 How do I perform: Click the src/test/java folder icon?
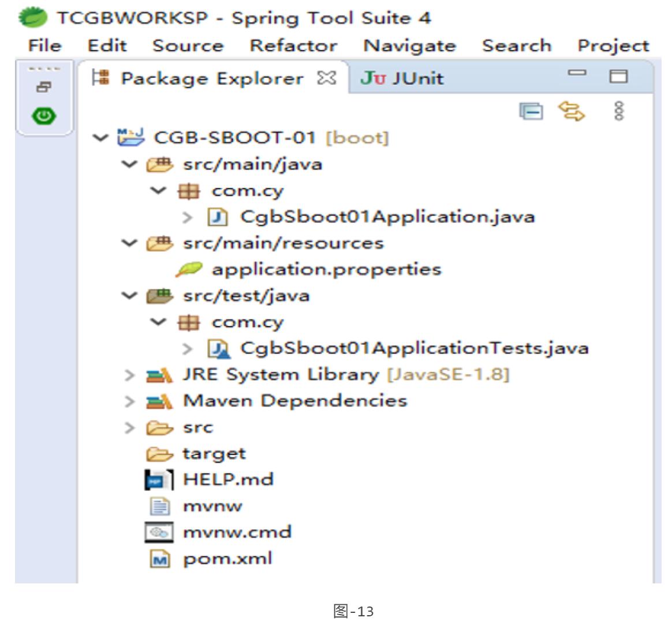(160, 296)
